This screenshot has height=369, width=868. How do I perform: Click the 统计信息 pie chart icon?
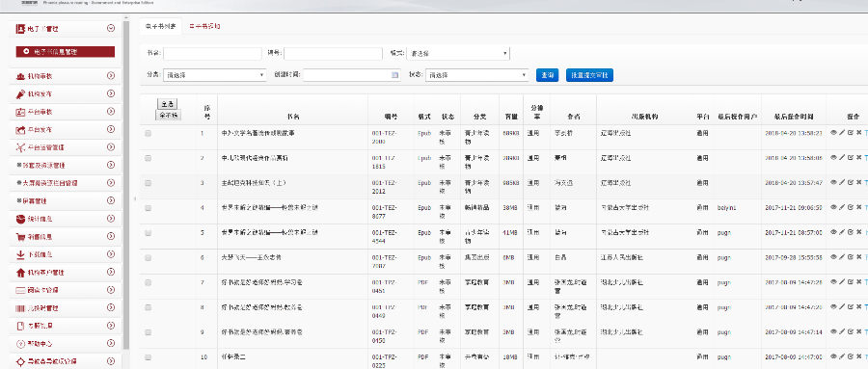tap(20, 219)
